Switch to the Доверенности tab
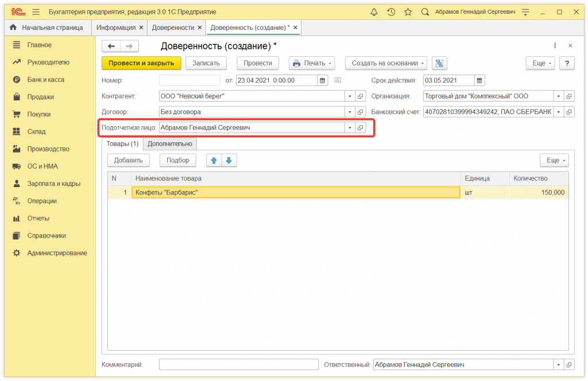 173,28
